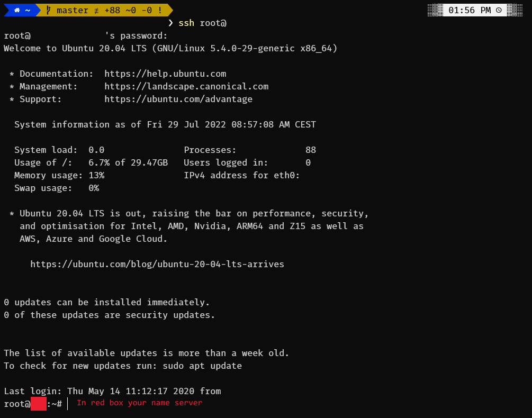532x418 pixels.
Task: Click the 'ssh' command text
Action: (x=186, y=23)
